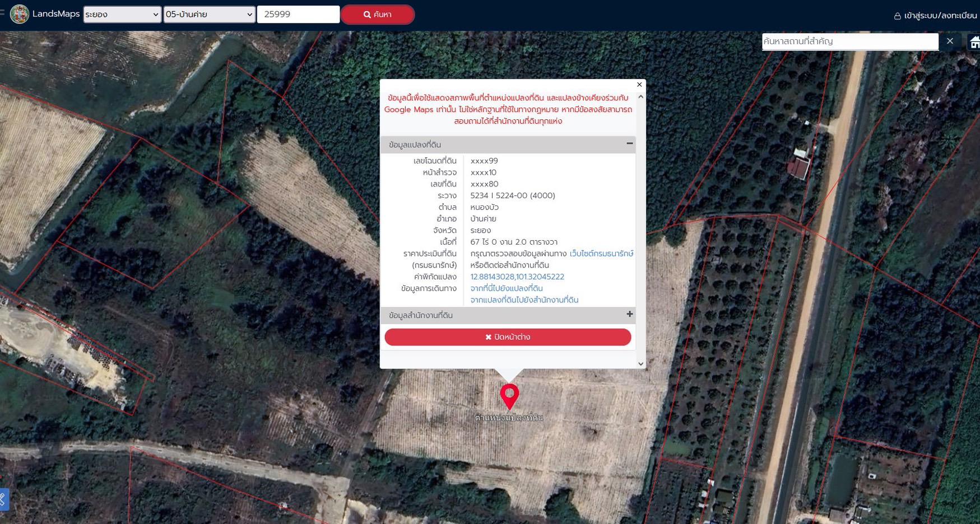The height and width of the screenshot is (524, 980).
Task: Click the deed number value xxxx99
Action: [x=484, y=161]
